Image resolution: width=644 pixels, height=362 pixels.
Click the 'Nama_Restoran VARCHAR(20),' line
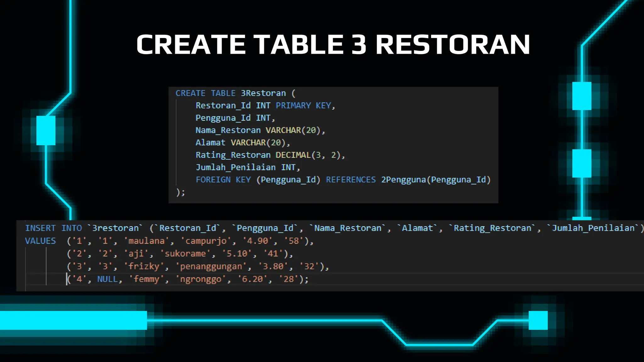pos(260,130)
